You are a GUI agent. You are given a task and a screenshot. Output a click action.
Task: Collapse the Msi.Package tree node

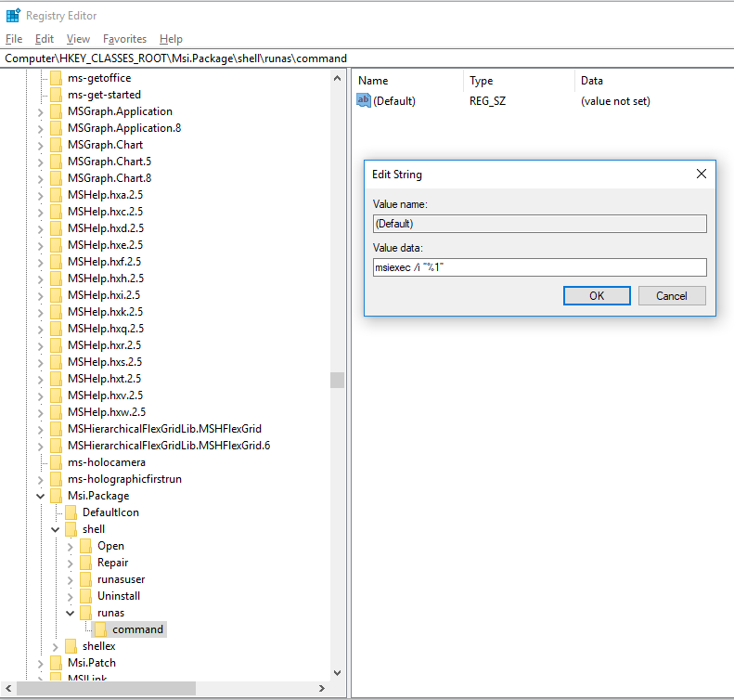[x=40, y=496]
